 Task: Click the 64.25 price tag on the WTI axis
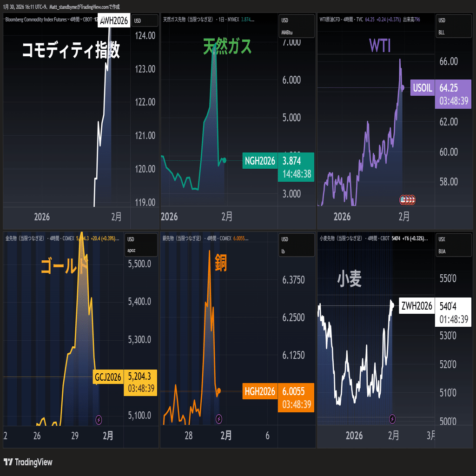pyautogui.click(x=453, y=94)
